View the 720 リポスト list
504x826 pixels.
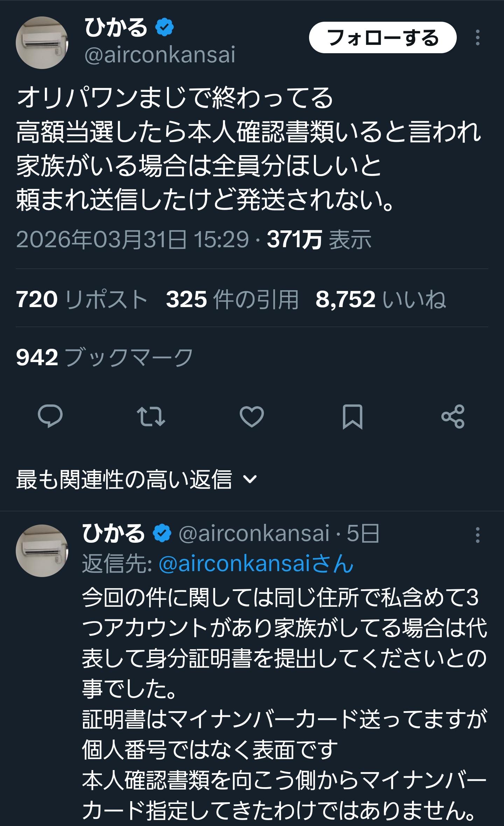[82, 300]
